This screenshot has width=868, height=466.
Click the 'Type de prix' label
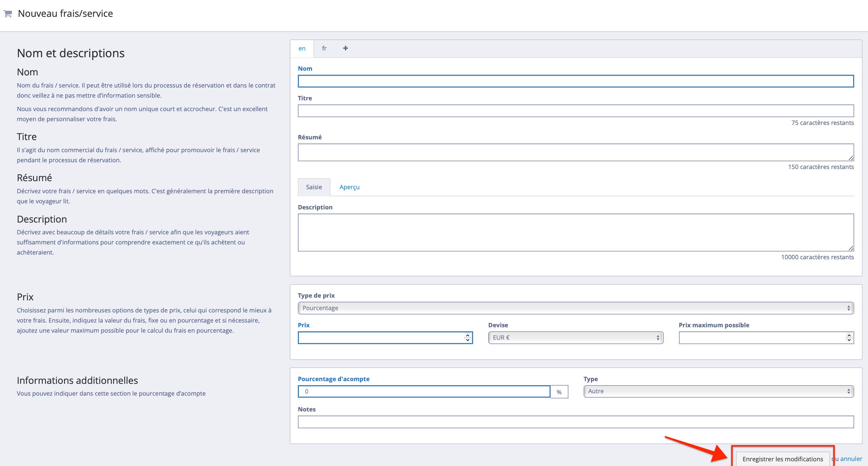[316, 296]
